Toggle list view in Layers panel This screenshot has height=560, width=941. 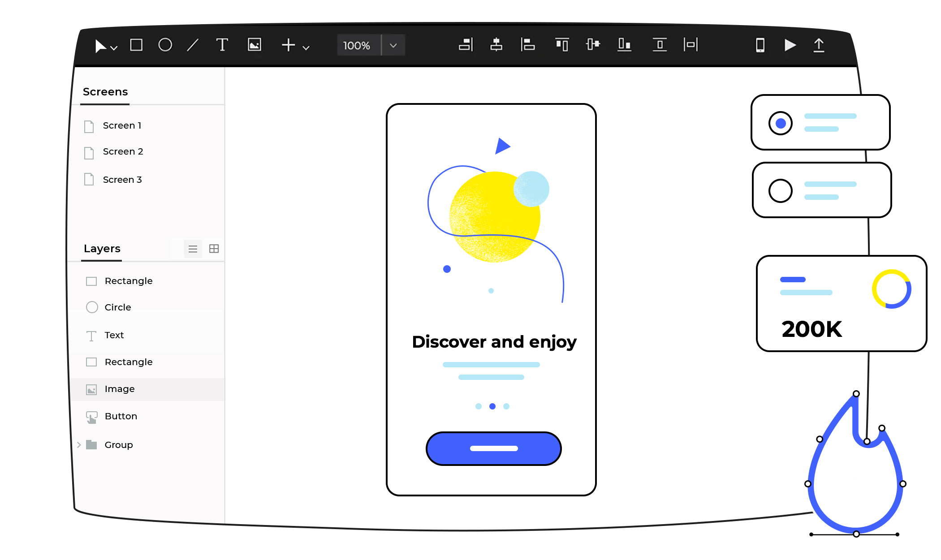[x=193, y=249]
